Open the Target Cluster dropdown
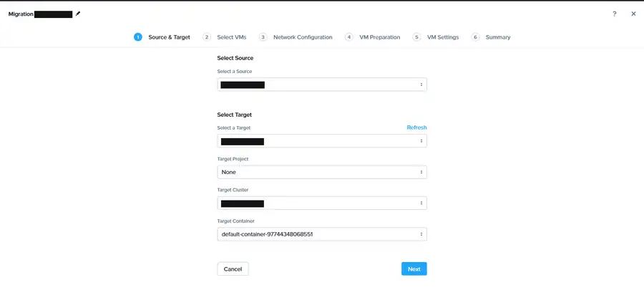This screenshot has height=308, width=644. coord(322,203)
